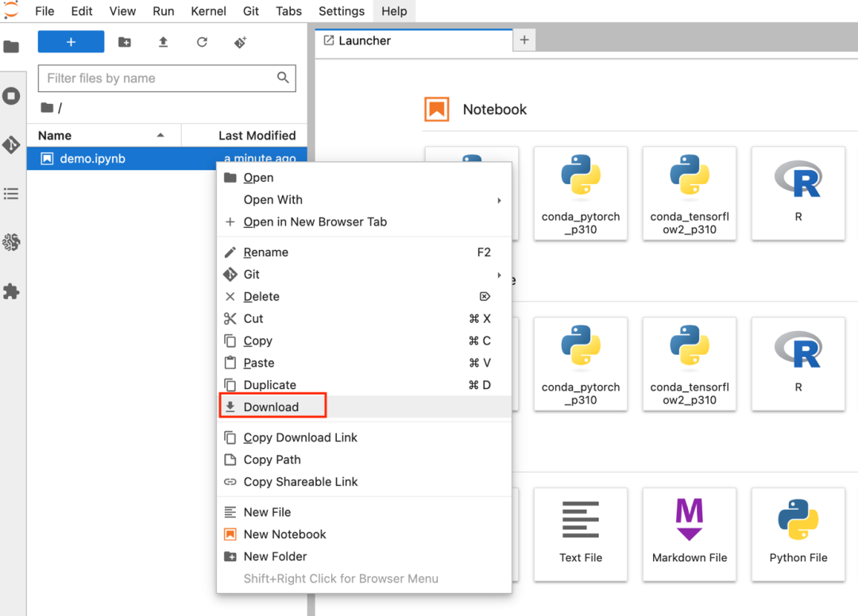Viewport: 858px width, 616px height.
Task: Open the File menu
Action: [x=44, y=11]
